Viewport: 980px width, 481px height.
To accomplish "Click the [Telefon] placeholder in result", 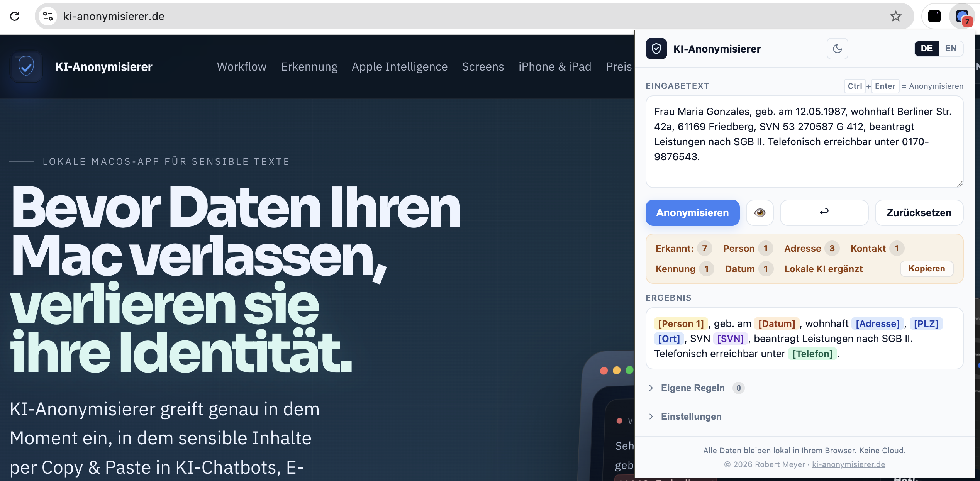I will pyautogui.click(x=812, y=354).
